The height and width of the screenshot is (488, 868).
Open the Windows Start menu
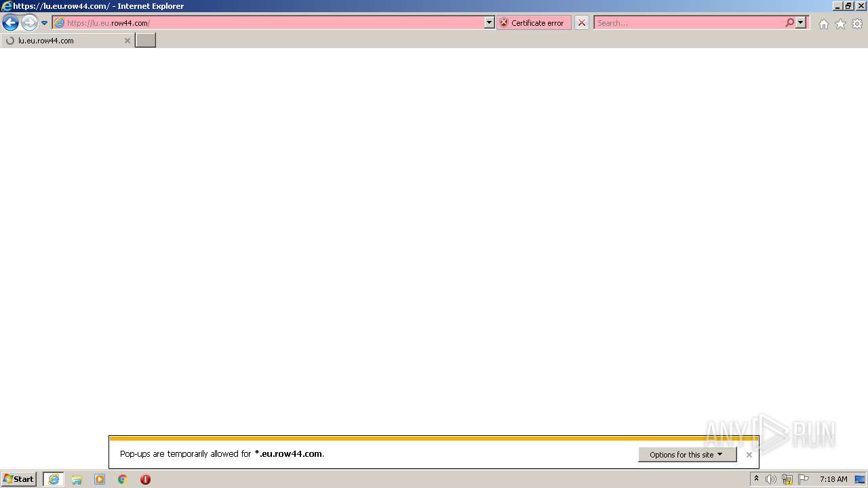tap(18, 479)
